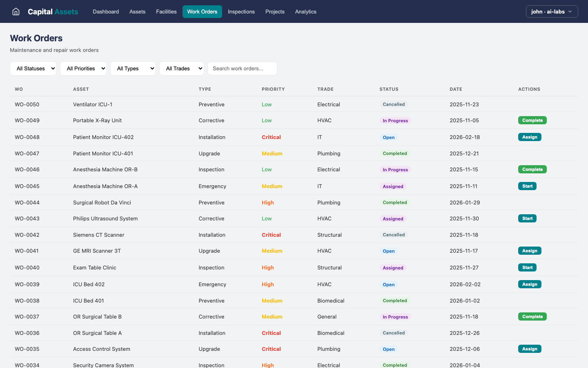The width and height of the screenshot is (588, 368).
Task: Click the PRIORITY column header to sort
Action: point(273,89)
